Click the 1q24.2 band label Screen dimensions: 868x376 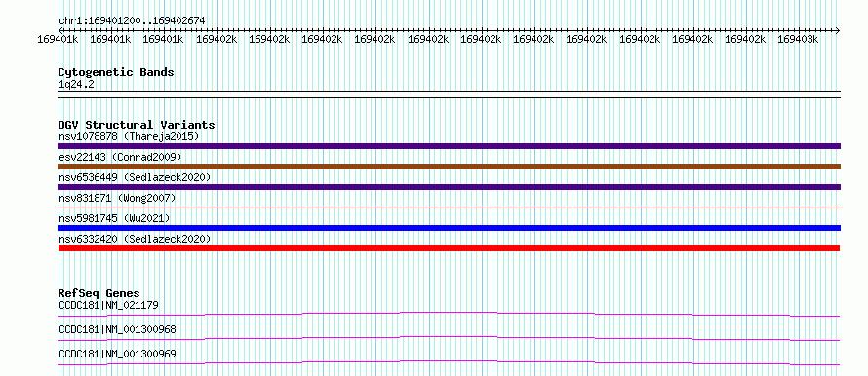[76, 84]
